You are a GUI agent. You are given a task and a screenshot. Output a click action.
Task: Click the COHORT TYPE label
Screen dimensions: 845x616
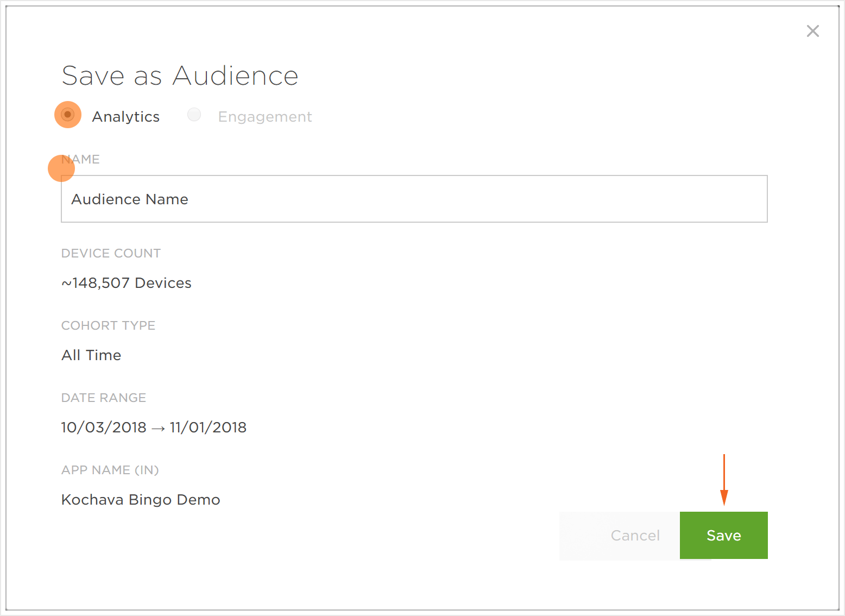click(x=108, y=325)
